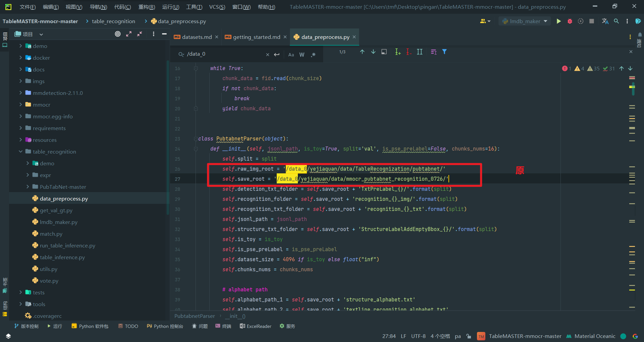The width and height of the screenshot is (644, 342).
Task: Jump to next highlighted error
Action: coord(631,68)
